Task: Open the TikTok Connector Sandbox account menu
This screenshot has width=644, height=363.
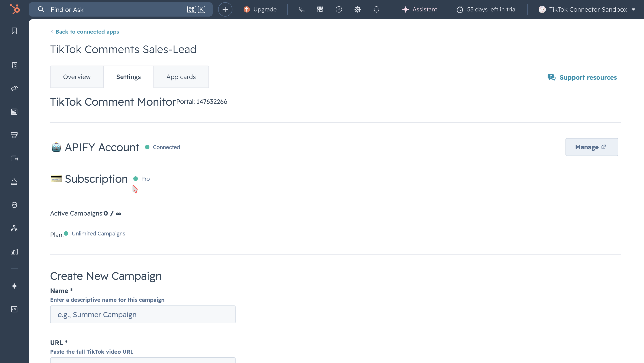Action: [x=587, y=9]
